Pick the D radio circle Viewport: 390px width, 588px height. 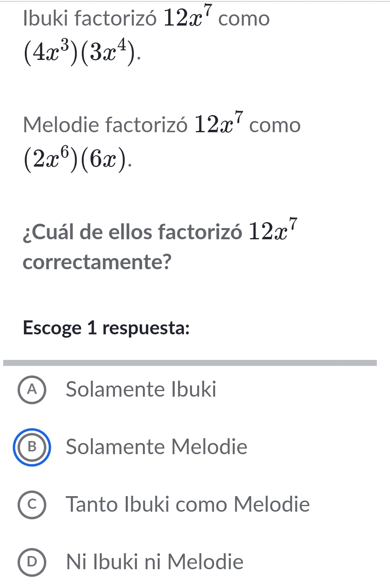pyautogui.click(x=32, y=562)
